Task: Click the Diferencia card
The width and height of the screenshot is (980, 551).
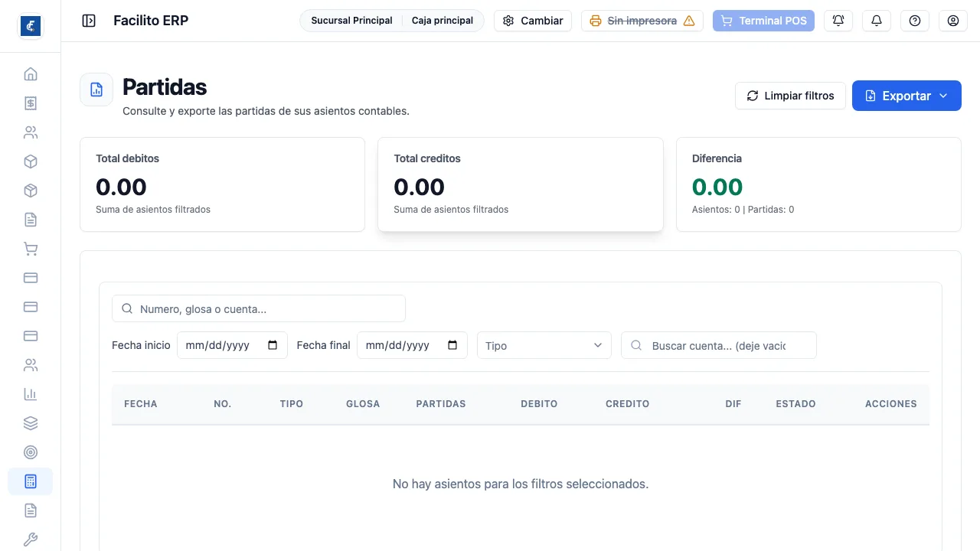Action: [x=818, y=184]
